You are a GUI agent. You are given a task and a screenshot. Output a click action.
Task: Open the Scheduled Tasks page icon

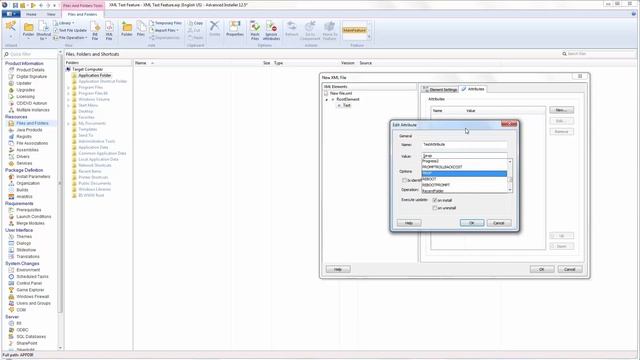11,277
